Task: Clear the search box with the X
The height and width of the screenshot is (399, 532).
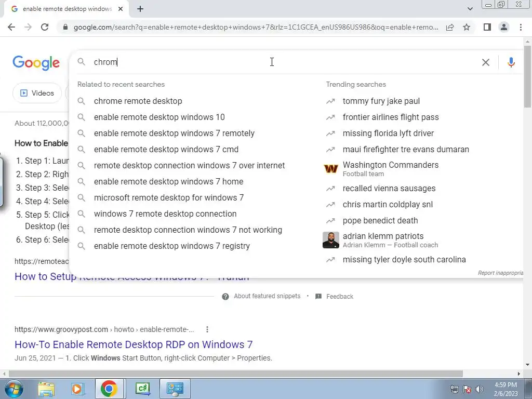Action: [x=486, y=62]
